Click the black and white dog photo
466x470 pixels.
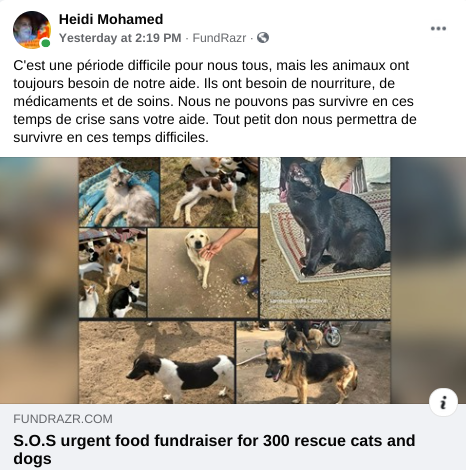tap(157, 362)
